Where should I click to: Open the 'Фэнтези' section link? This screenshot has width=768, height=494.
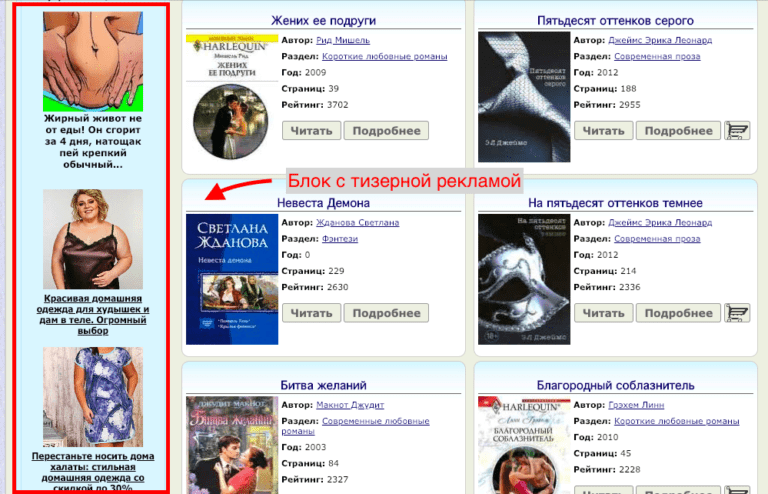pyautogui.click(x=340, y=238)
